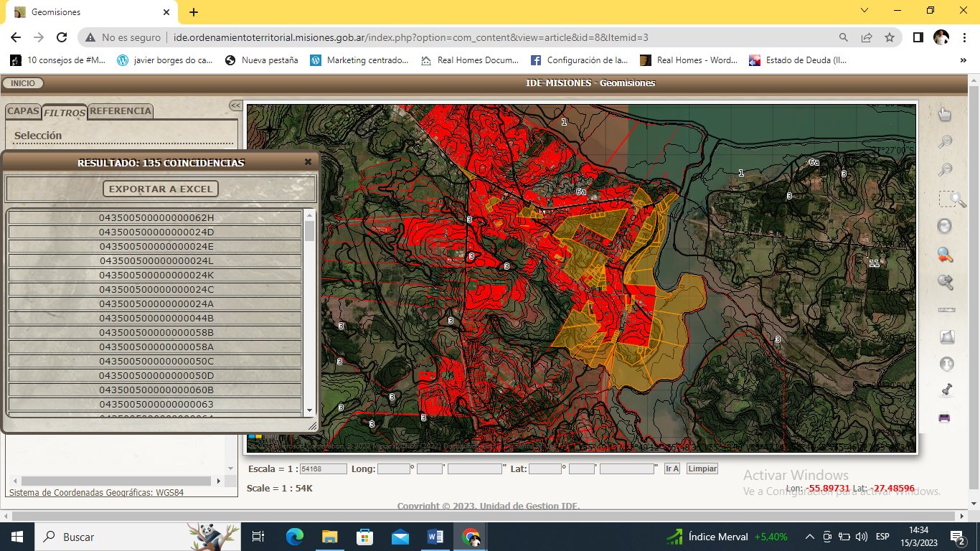Select result 043500500000000024D
Viewport: 980px width, 551px height.
[x=156, y=232]
